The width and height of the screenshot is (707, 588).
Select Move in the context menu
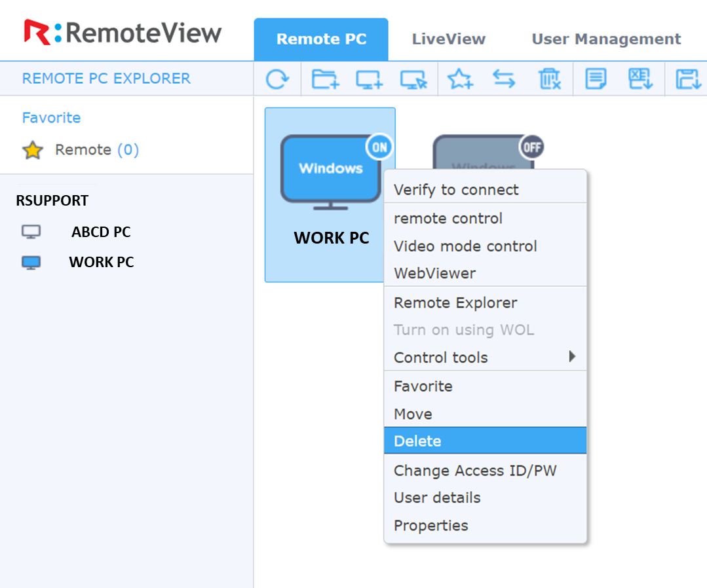click(x=485, y=414)
